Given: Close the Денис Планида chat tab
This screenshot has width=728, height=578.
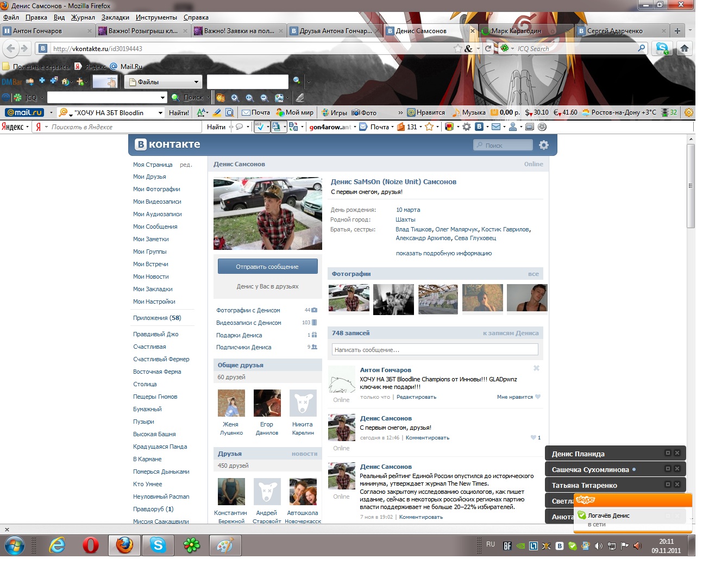Looking at the screenshot, I should pyautogui.click(x=677, y=453).
